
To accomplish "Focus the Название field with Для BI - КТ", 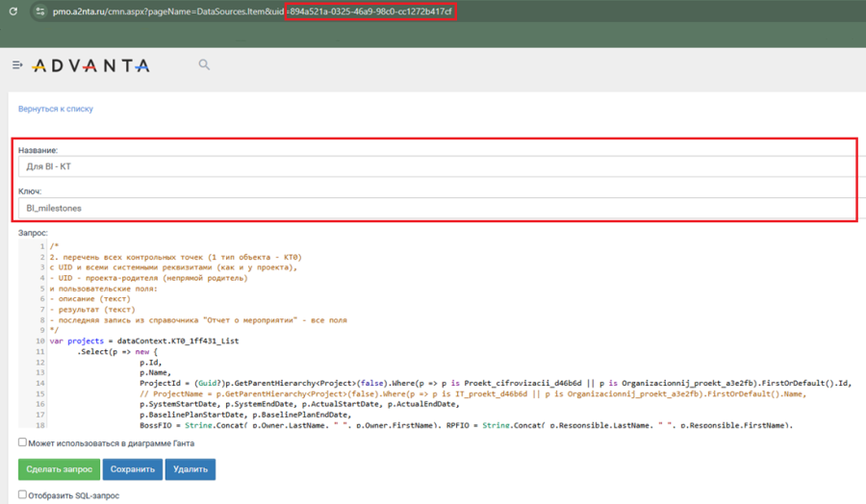I will (436, 166).
